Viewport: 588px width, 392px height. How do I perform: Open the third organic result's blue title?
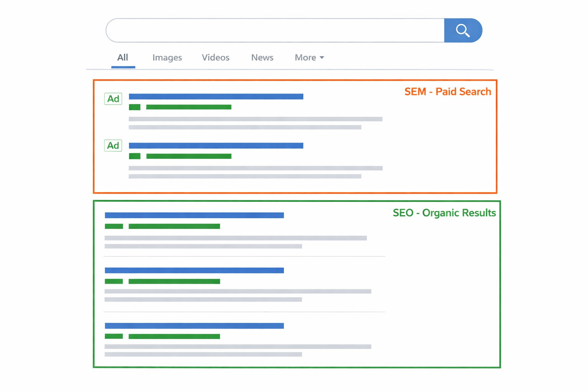[x=194, y=326]
